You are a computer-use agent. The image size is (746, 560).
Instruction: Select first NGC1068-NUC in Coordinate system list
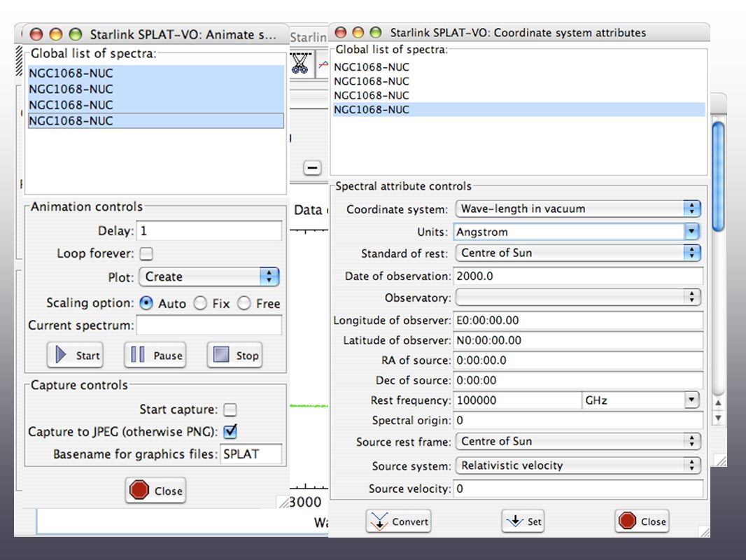[519, 67]
